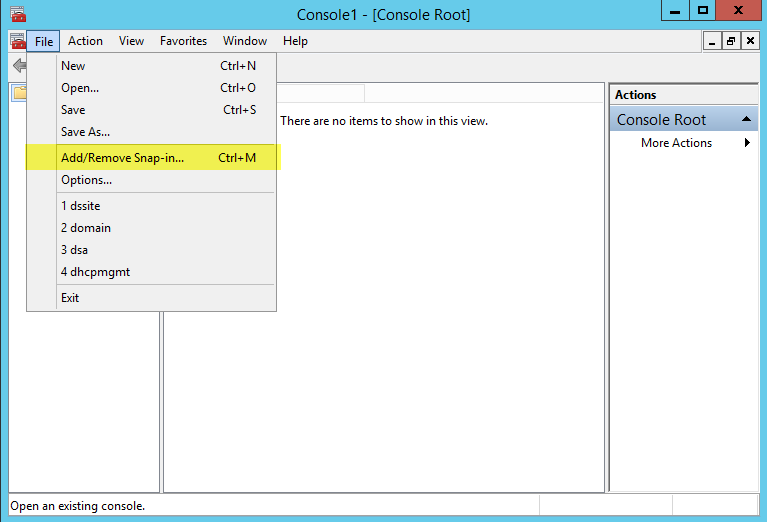Open recent console 4 dhcpmgmt

[95, 272]
